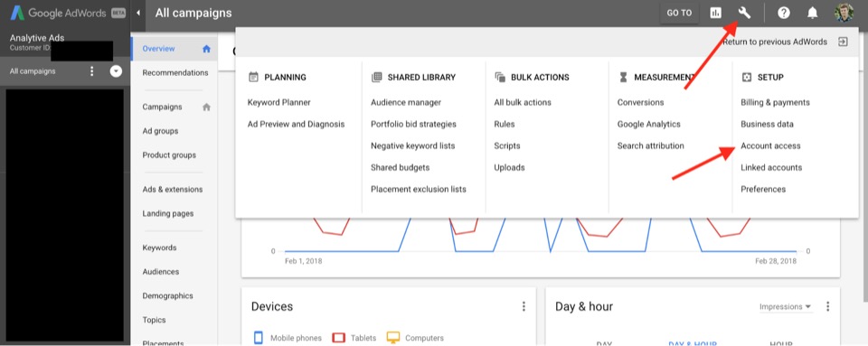
Task: Open the notifications bell icon
Action: (812, 13)
